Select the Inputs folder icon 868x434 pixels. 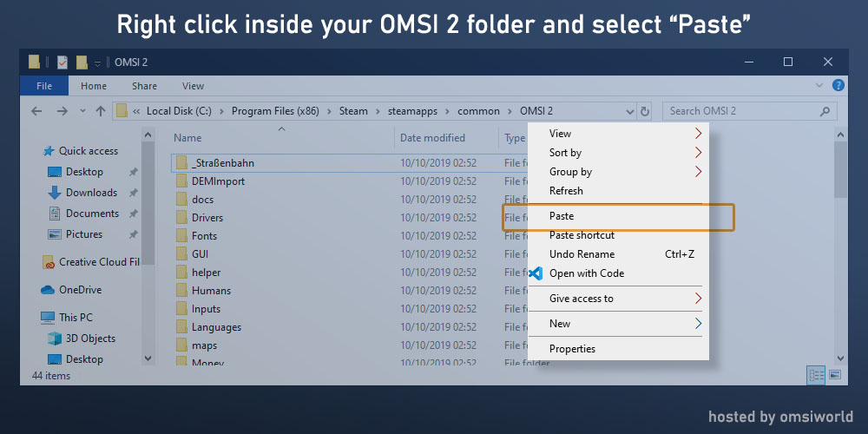pyautogui.click(x=181, y=309)
